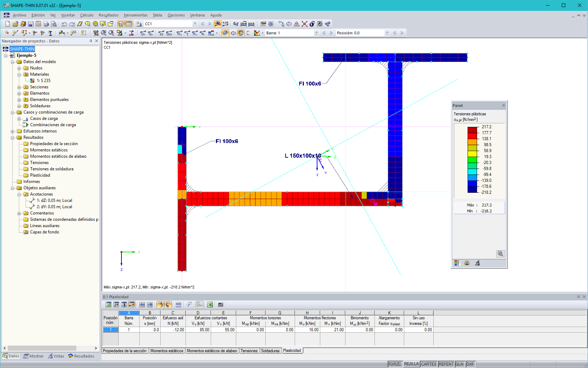588x368 pixels.
Task: Click the Print preview icon
Action: pyautogui.click(x=54, y=24)
